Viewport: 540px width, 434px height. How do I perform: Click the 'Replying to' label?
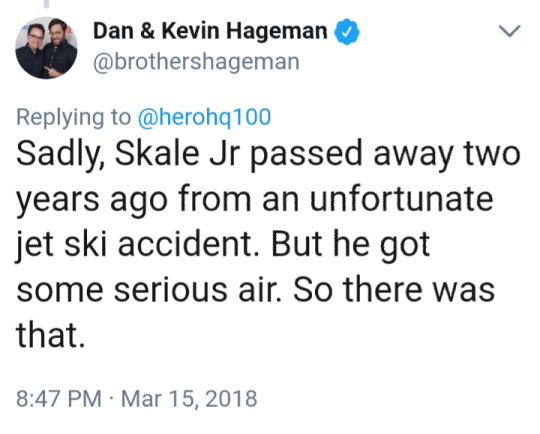click(x=74, y=118)
